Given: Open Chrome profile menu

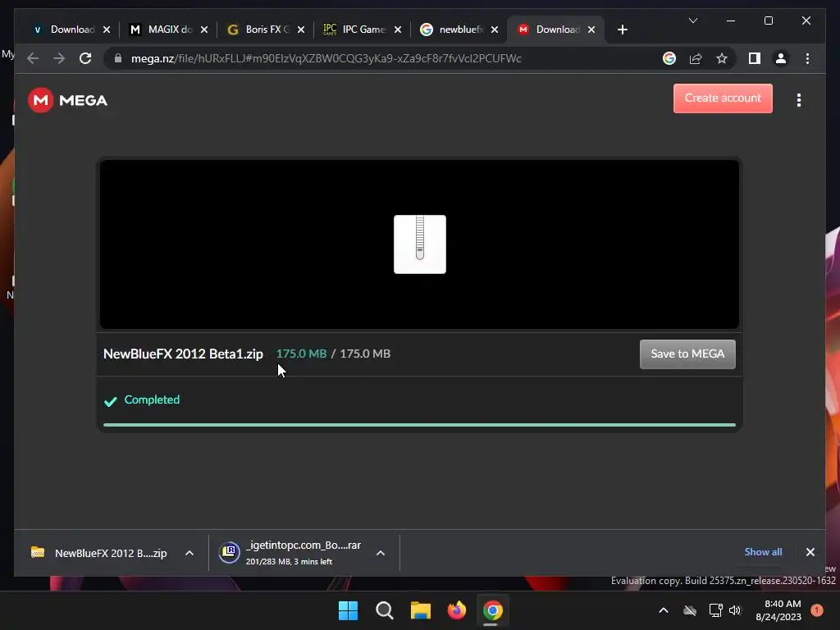Looking at the screenshot, I should [x=781, y=58].
